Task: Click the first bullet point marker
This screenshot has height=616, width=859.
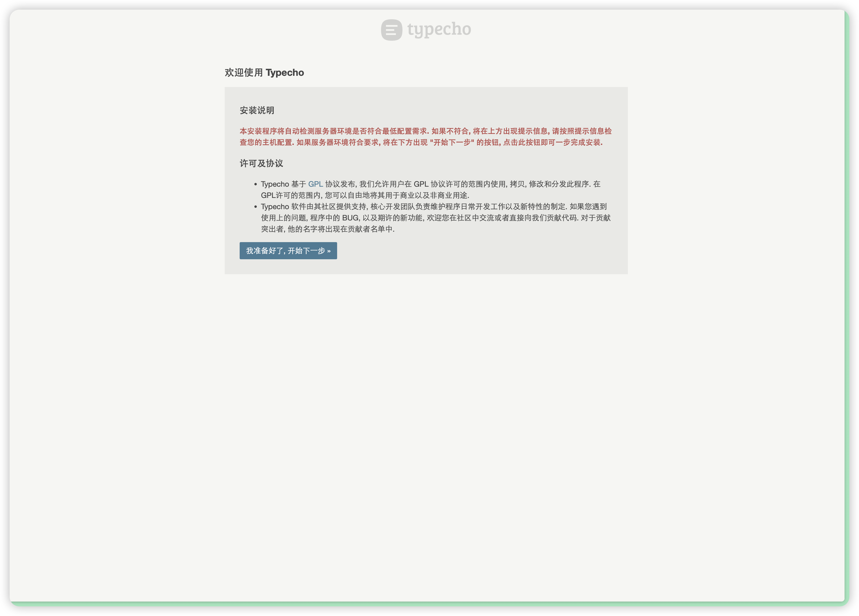Action: [x=256, y=185]
